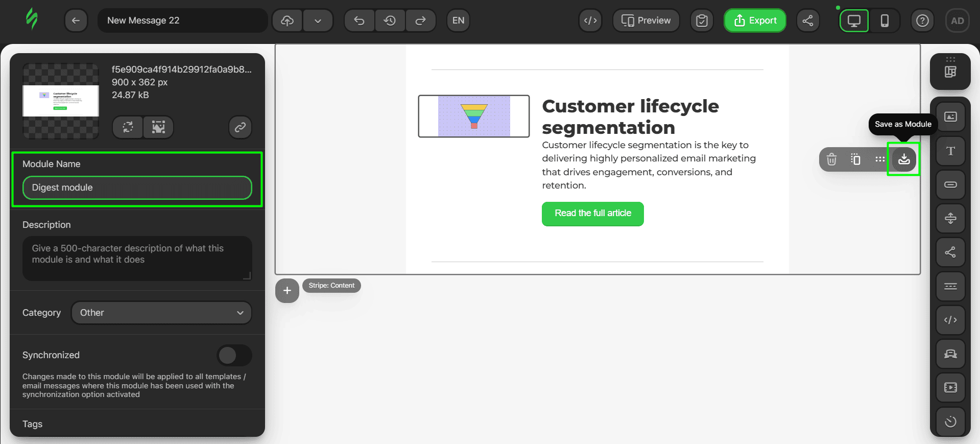Click the Preview button
Screen dimensions: 980x444
point(646,20)
